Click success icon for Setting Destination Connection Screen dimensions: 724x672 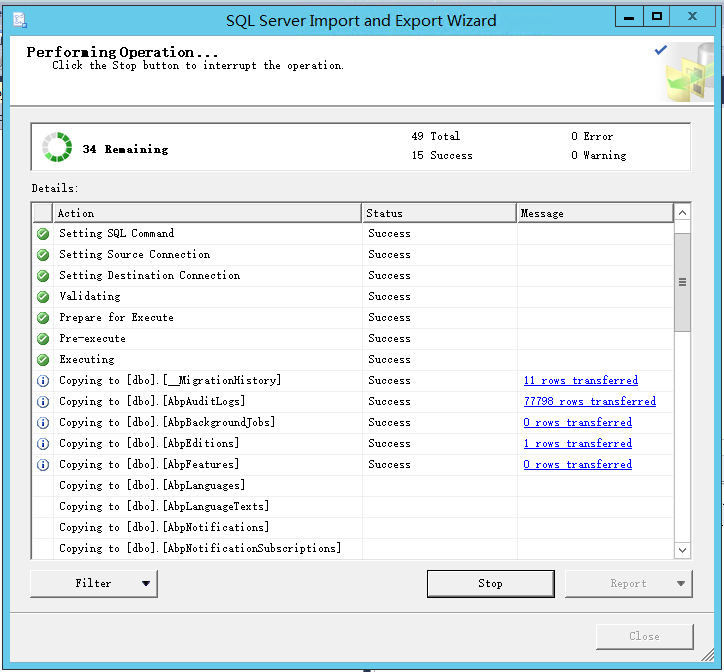[43, 276]
